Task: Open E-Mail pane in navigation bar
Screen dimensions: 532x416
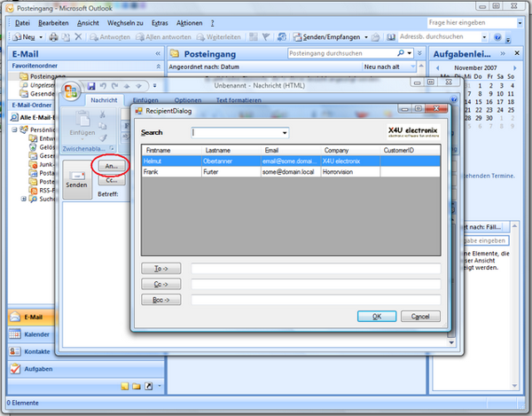Action: [31, 318]
